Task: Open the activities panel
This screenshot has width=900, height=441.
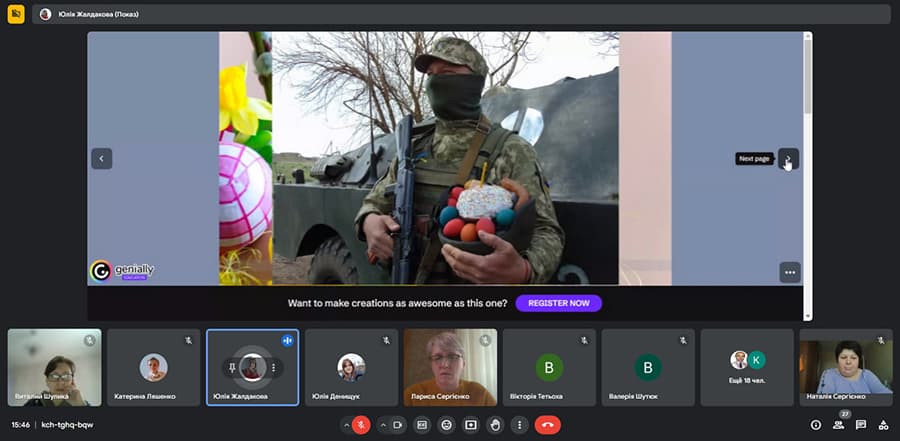Action: pos(883,425)
